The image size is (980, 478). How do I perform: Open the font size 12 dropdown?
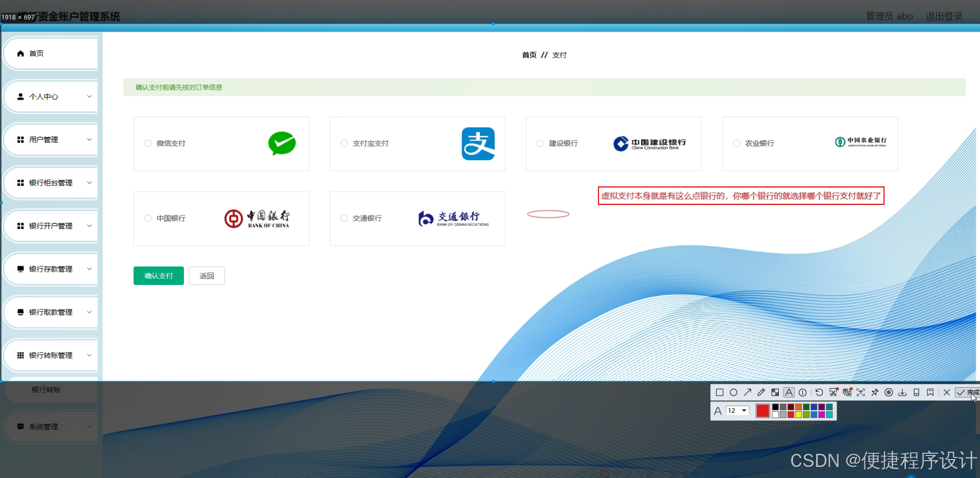point(737,411)
